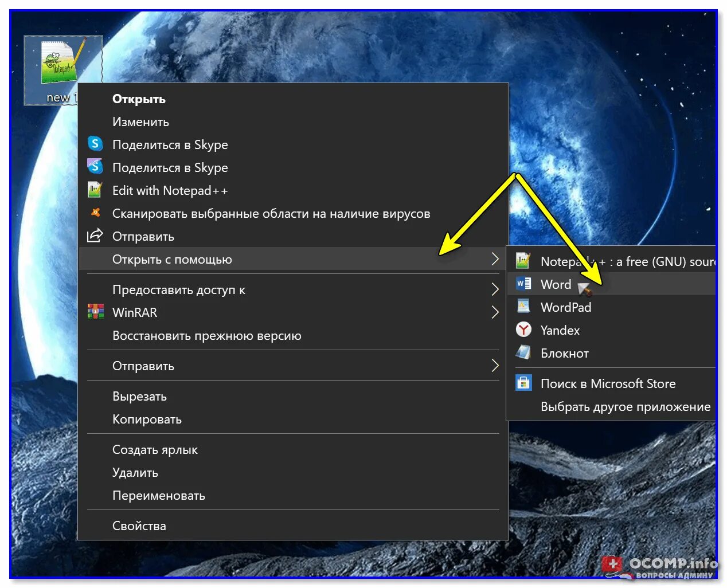Expand the Открыть с помощью submenu arrow
The height and width of the screenshot is (588, 727).
coord(495,259)
